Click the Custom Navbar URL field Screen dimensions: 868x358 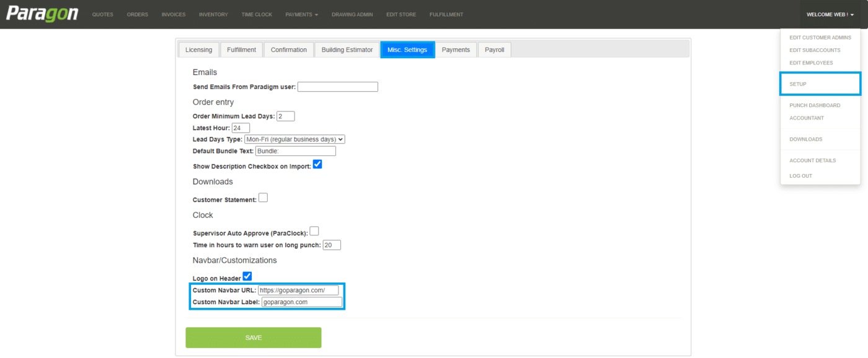(299, 290)
